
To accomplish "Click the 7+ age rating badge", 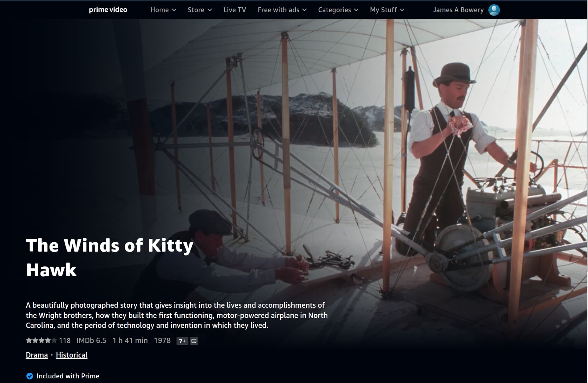I will (x=182, y=341).
